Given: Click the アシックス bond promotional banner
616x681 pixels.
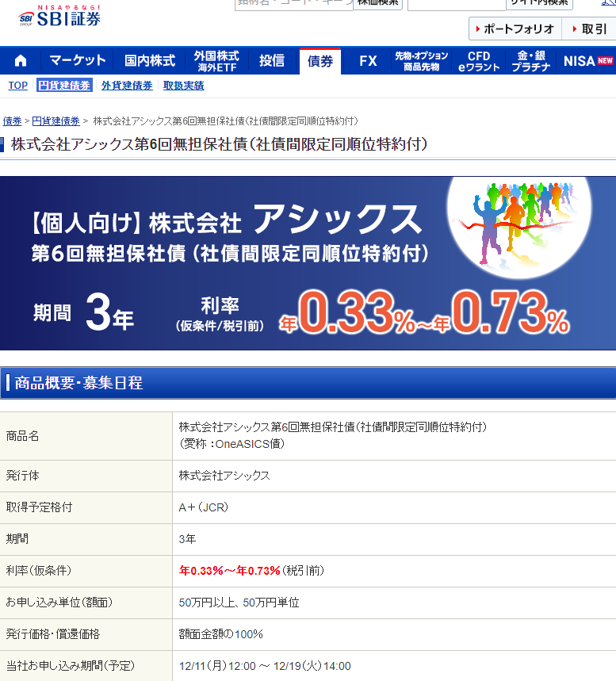Looking at the screenshot, I should tap(308, 263).
